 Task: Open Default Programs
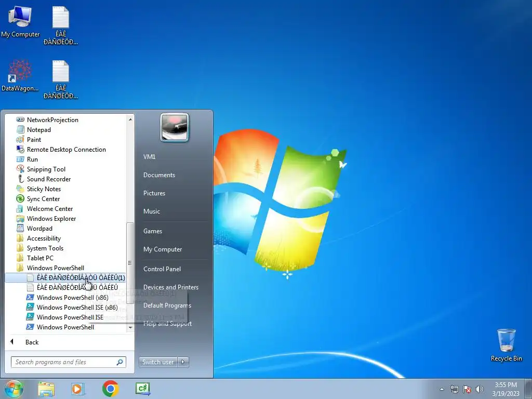point(167,305)
